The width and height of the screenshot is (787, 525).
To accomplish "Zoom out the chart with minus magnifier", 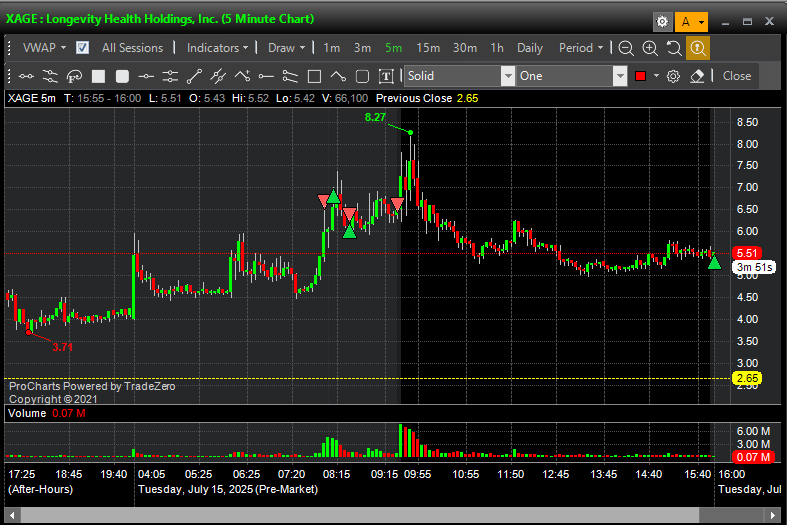I will 625,48.
